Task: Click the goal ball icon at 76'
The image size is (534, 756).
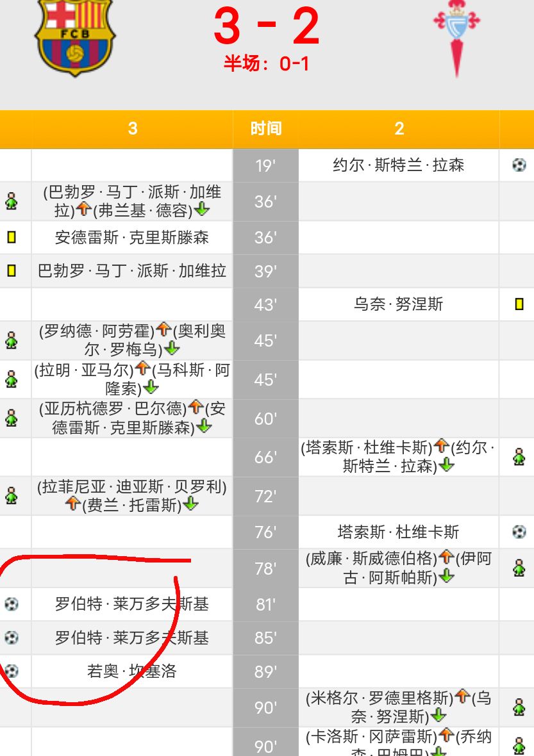Action: (519, 532)
